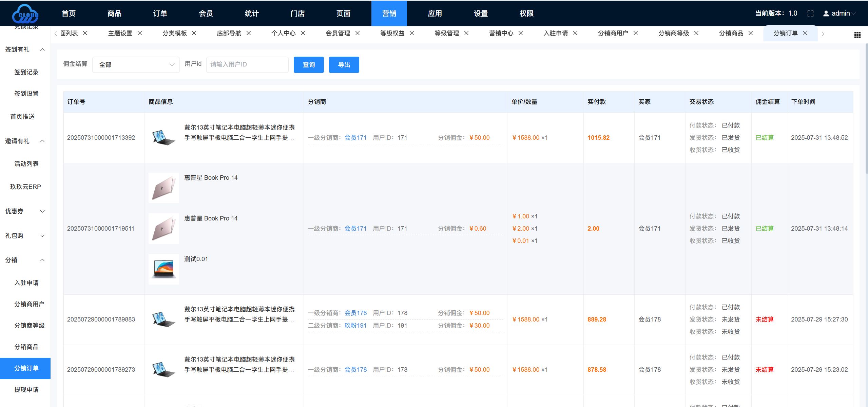Click the 测试0.01 product thumbnail
This screenshot has width=868, height=407.
coord(163,269)
